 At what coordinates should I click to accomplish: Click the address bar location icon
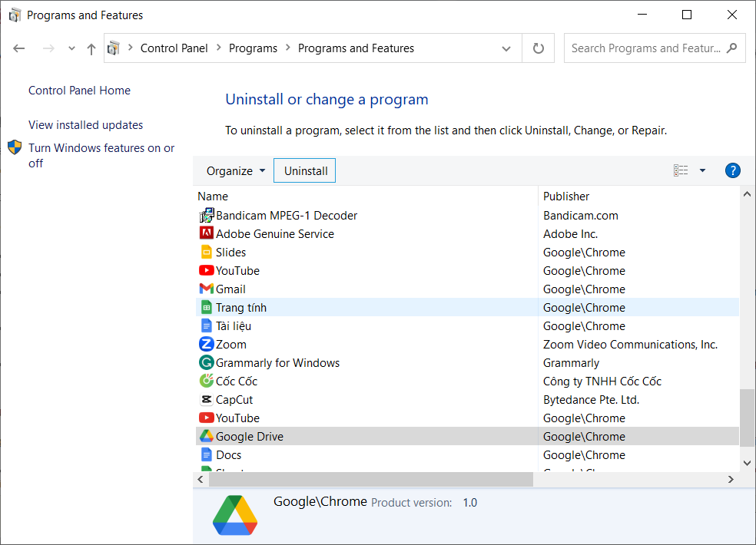point(114,48)
